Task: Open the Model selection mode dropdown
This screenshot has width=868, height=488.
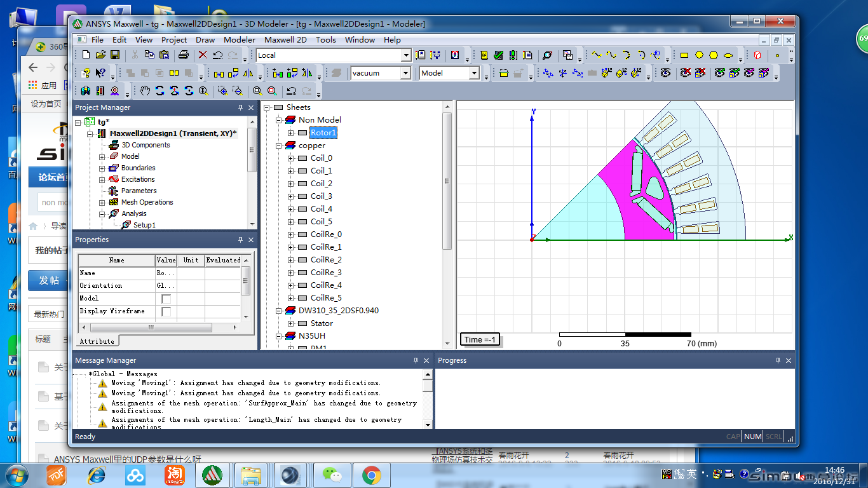Action: 474,73
